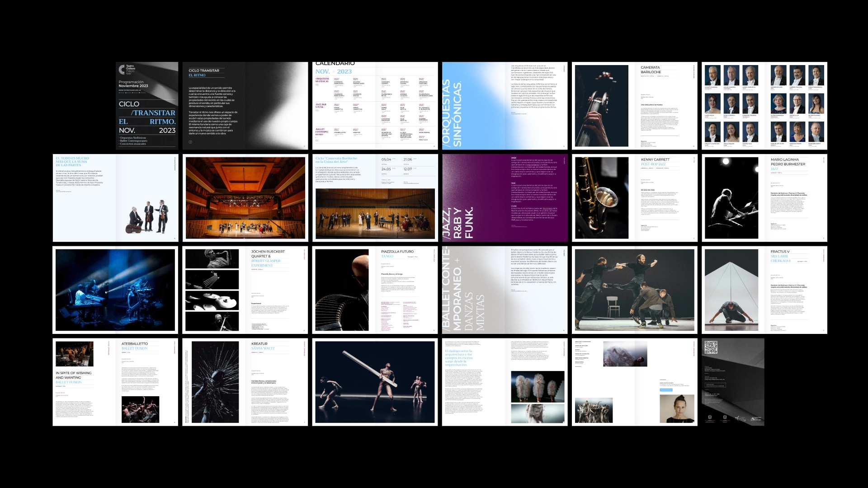
Task: Select the Kenny Garrett saxophone spread
Action: pyautogui.click(x=634, y=198)
